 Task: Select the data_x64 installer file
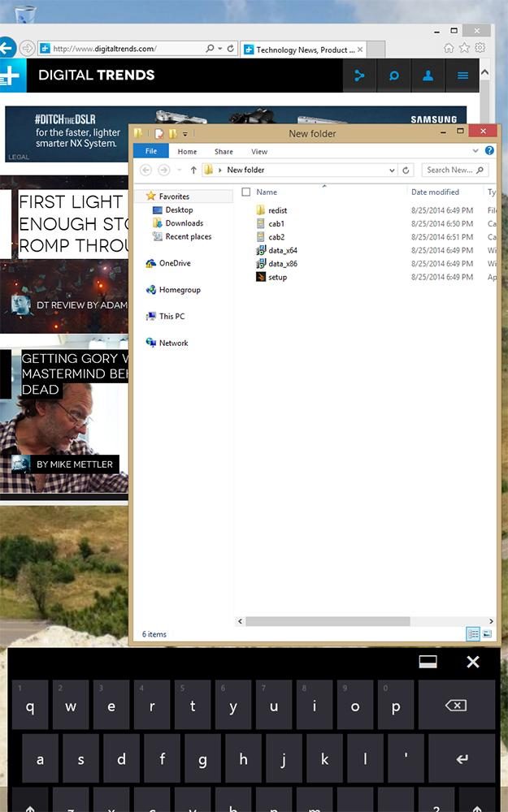(x=283, y=250)
